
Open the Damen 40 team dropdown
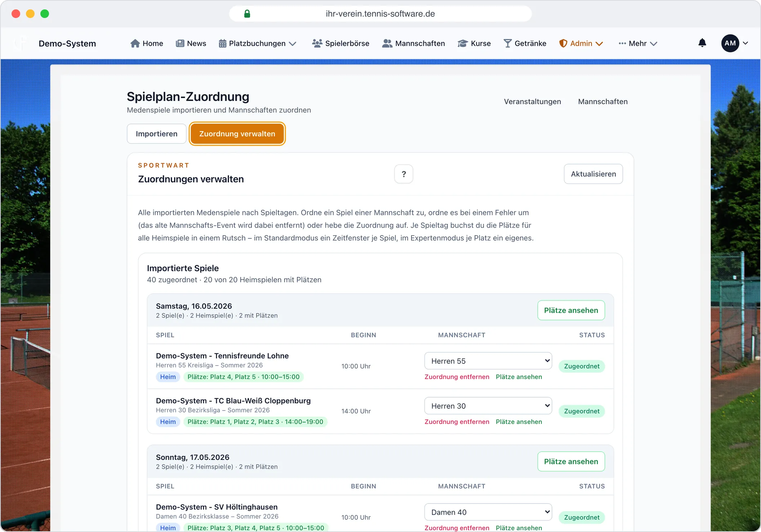(x=488, y=512)
